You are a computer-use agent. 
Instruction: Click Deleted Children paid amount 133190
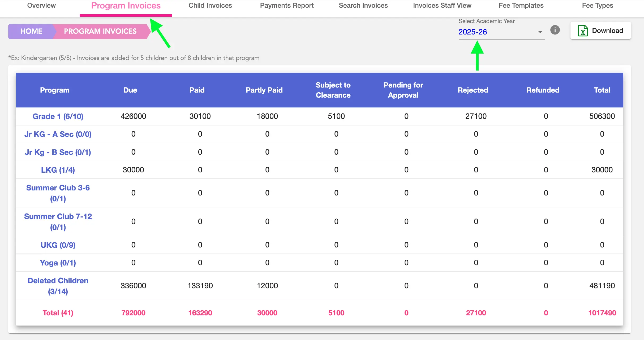(x=200, y=286)
